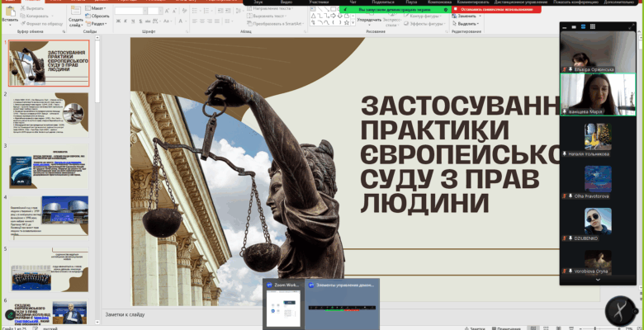The image size is (644, 330).
Task: Click the Cut (Вырезать) scissors icon
Action: tap(31, 7)
